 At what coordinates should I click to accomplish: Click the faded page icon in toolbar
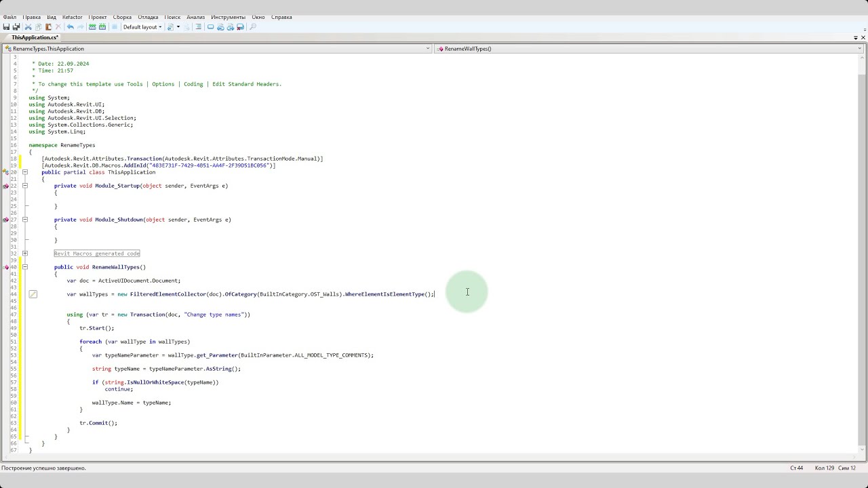point(186,27)
